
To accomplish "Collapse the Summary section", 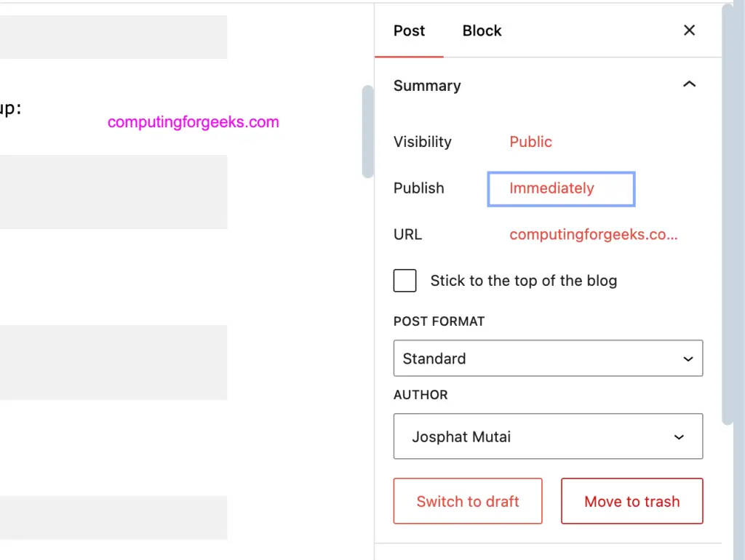I will [x=689, y=84].
